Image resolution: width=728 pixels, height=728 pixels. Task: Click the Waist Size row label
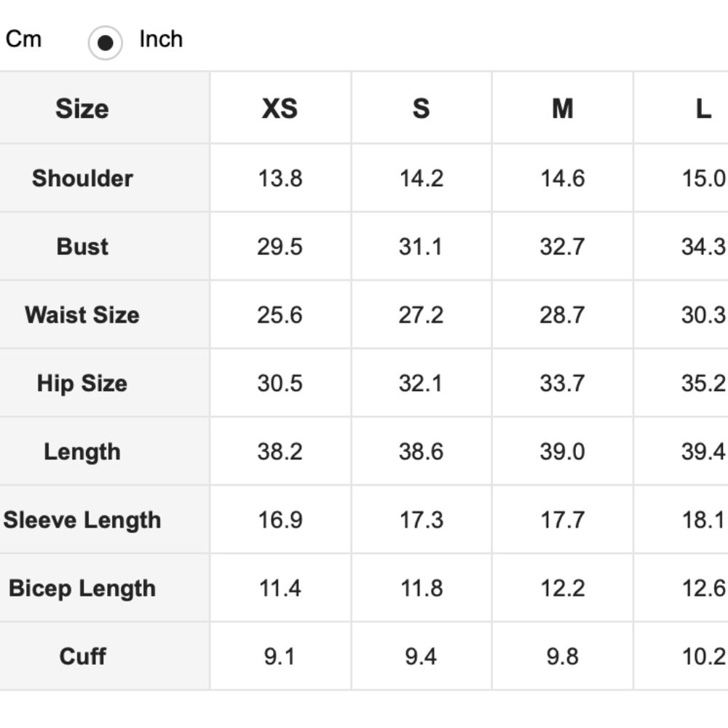click(82, 314)
